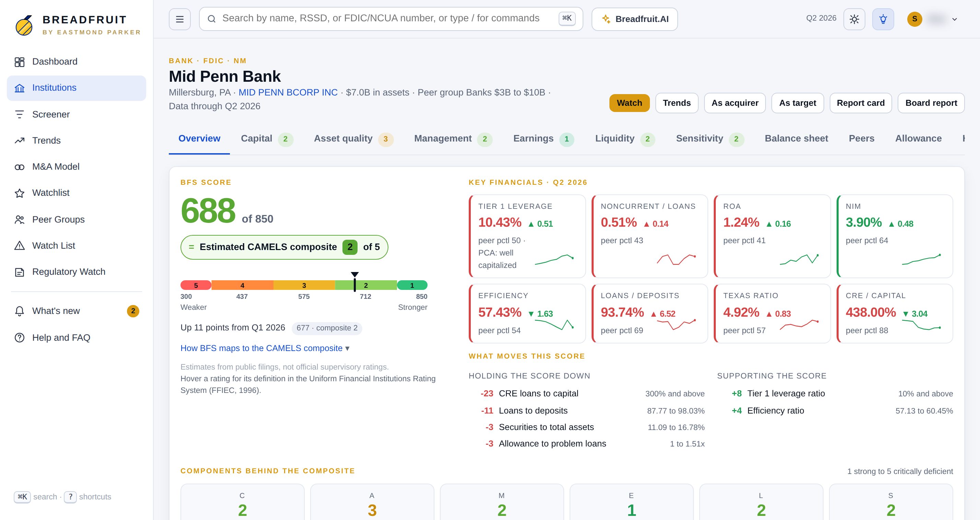Toggle the lightbulb tips button
Image resolution: width=980 pixels, height=520 pixels.
tap(883, 19)
